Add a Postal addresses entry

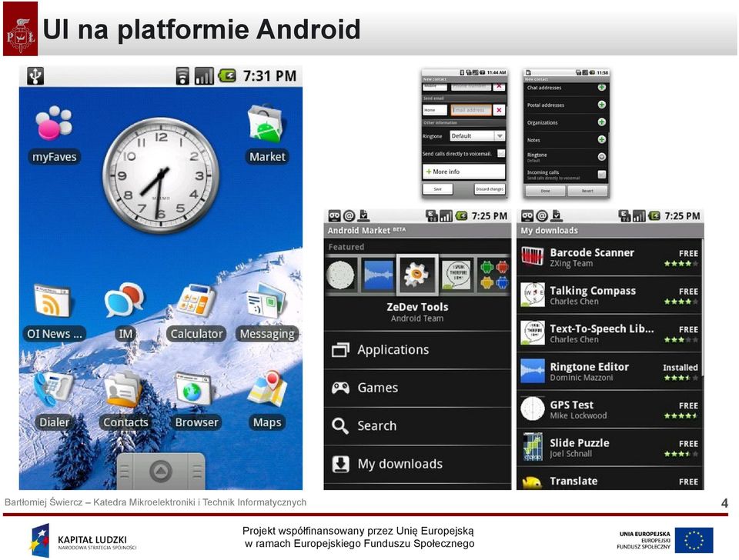click(x=601, y=105)
